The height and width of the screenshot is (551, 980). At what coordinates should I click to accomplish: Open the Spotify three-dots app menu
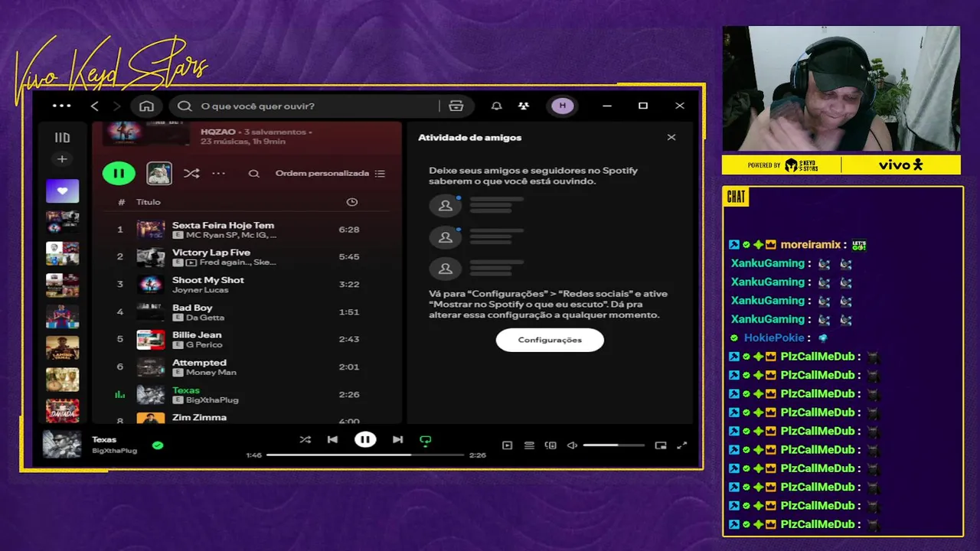pyautogui.click(x=61, y=106)
